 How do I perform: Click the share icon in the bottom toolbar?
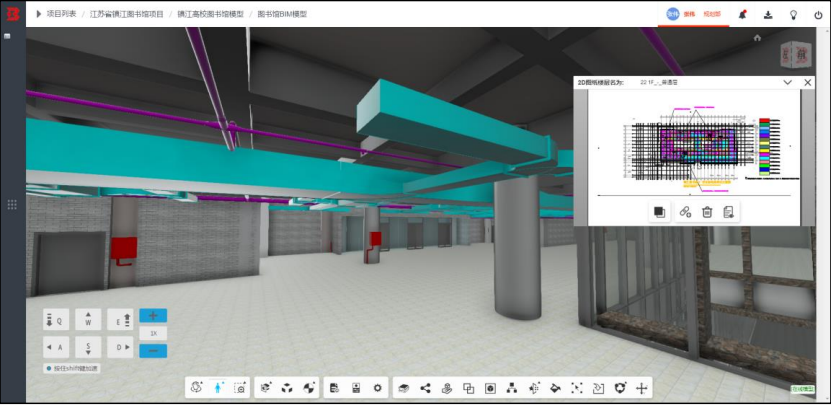pos(425,388)
